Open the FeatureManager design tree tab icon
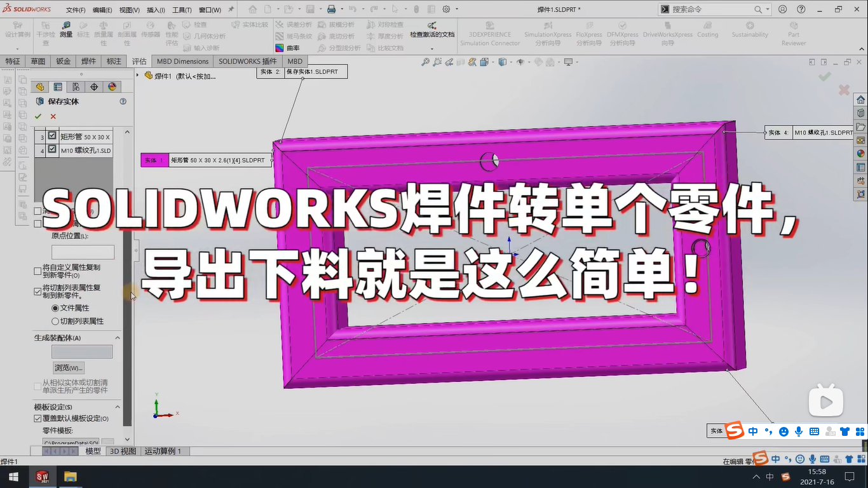 [x=40, y=87]
